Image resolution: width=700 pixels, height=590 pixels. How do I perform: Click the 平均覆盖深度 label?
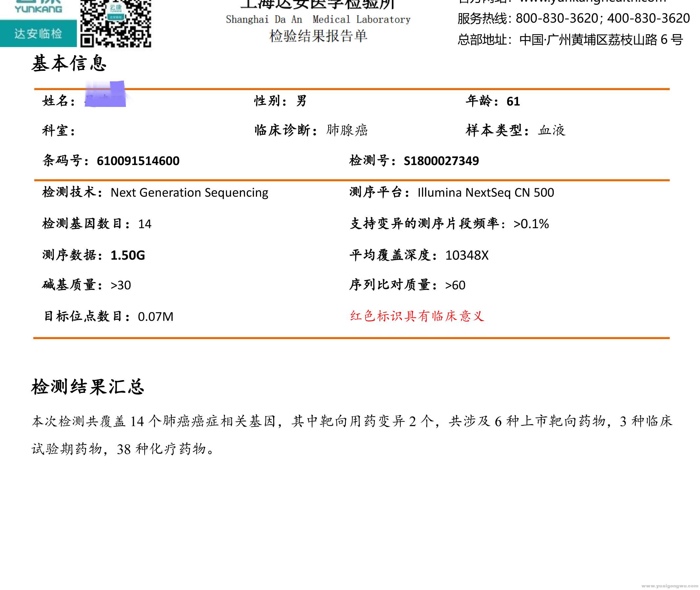point(393,255)
